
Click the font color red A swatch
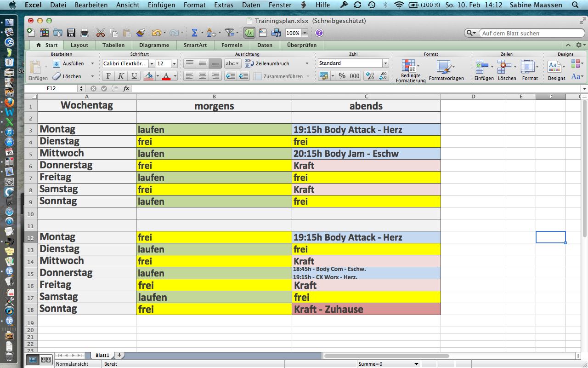tap(166, 76)
